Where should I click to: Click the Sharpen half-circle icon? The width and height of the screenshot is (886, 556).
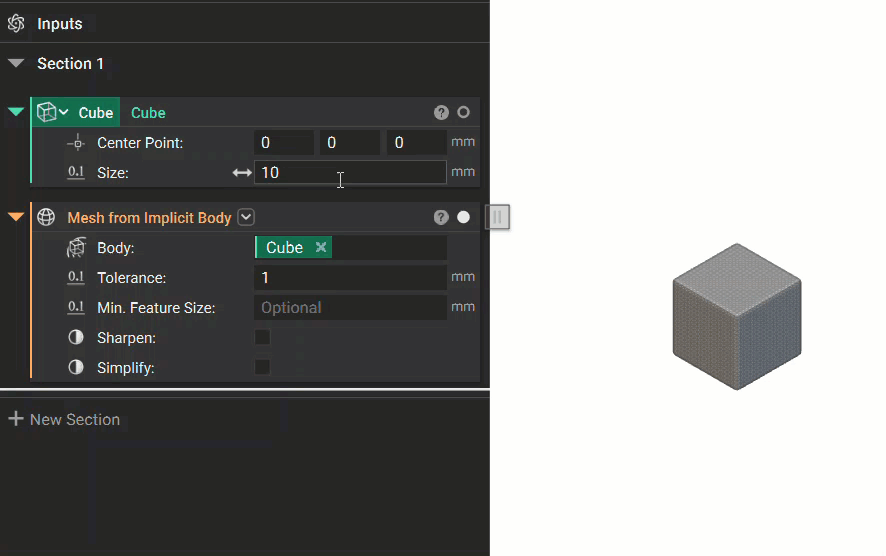tap(76, 337)
